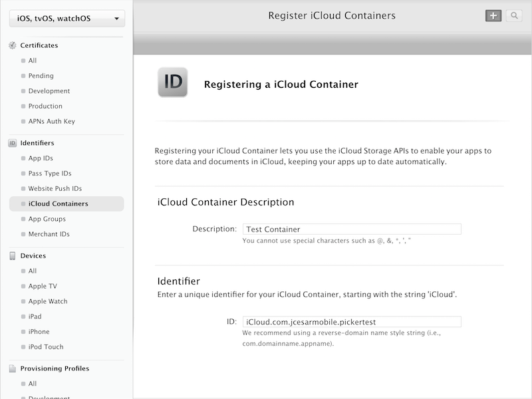Click the Identifiers ID badge icon
The height and width of the screenshot is (399, 532).
(x=13, y=143)
